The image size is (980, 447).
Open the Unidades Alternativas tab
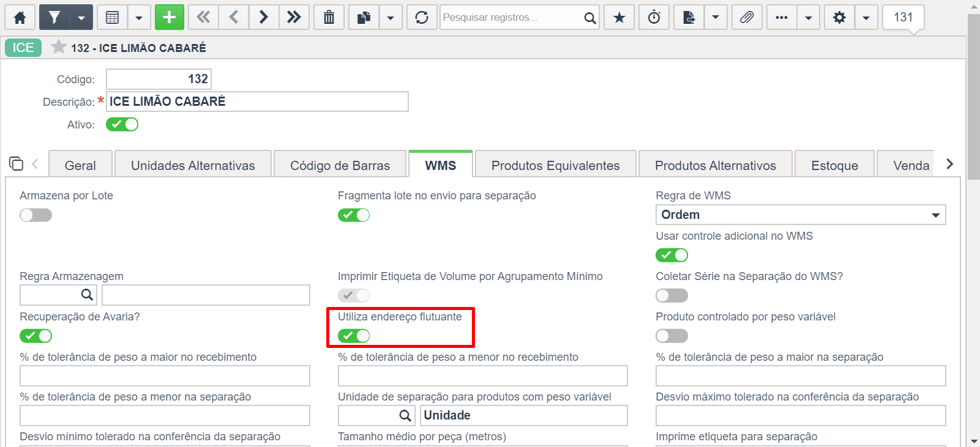tap(193, 165)
